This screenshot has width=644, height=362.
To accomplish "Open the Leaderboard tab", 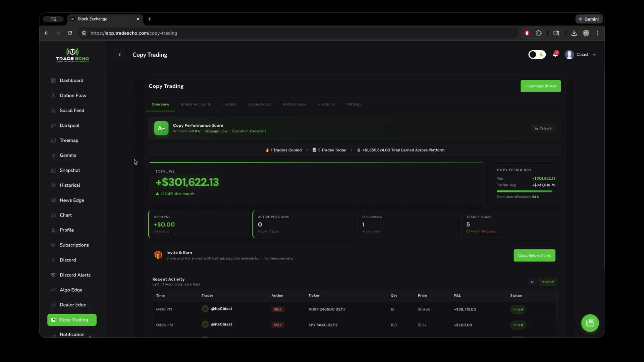I will pos(260,104).
